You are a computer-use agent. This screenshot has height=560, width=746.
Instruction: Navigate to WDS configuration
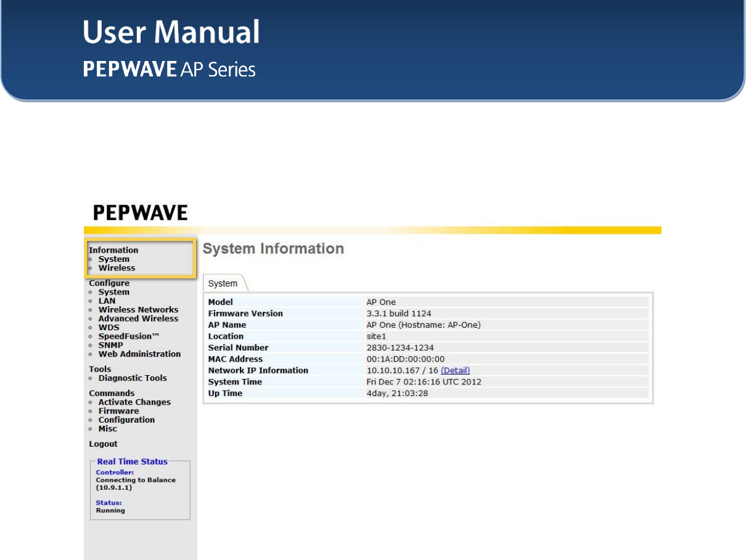click(109, 328)
